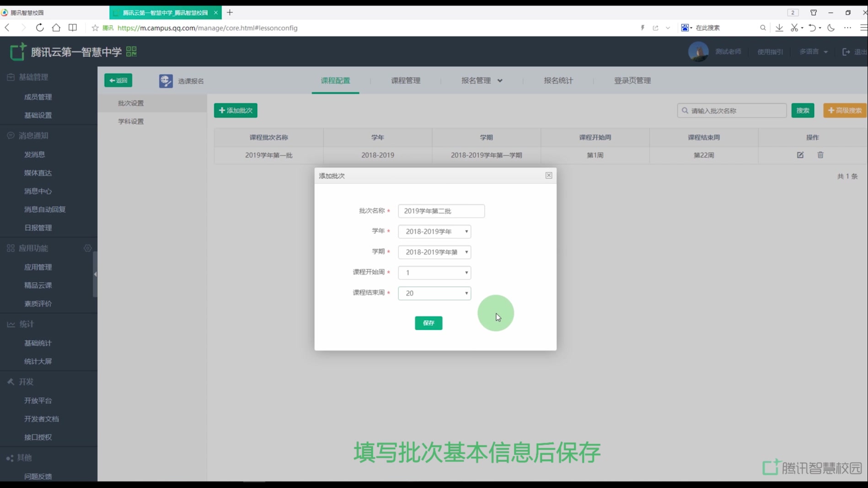Click the browser refresh icon
The width and height of the screenshot is (868, 488).
click(40, 28)
